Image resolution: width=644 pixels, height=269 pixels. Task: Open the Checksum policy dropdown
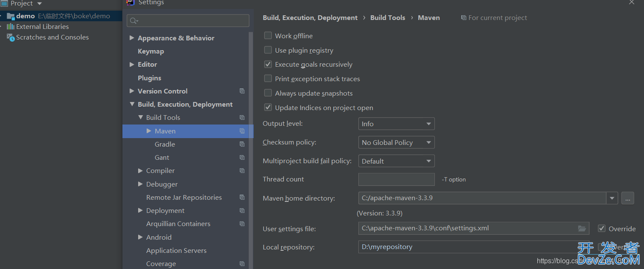tap(396, 142)
